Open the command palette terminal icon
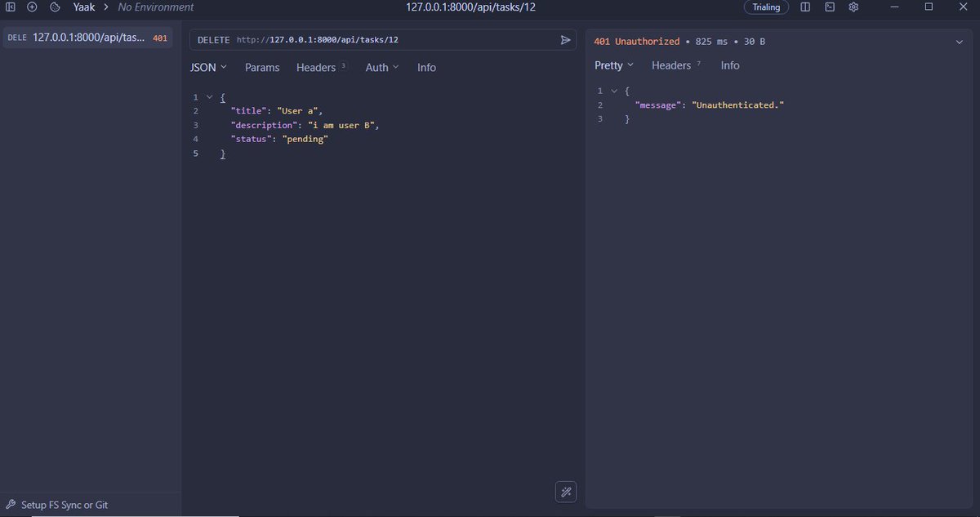980x517 pixels. click(829, 7)
